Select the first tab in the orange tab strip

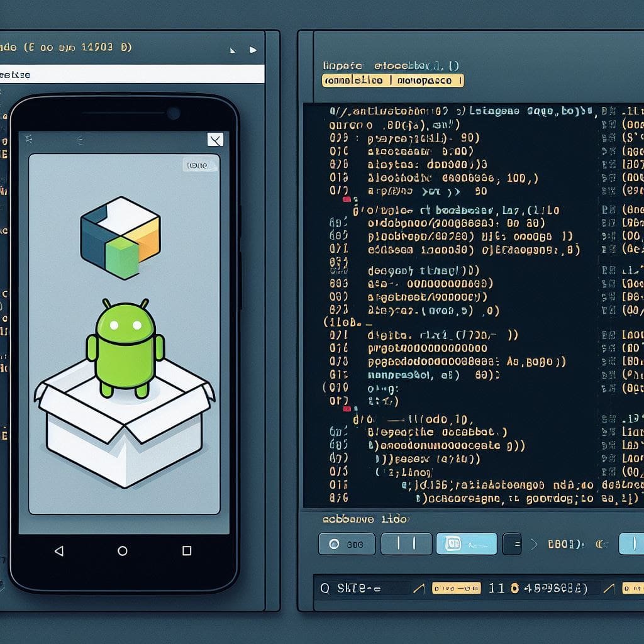353,80
